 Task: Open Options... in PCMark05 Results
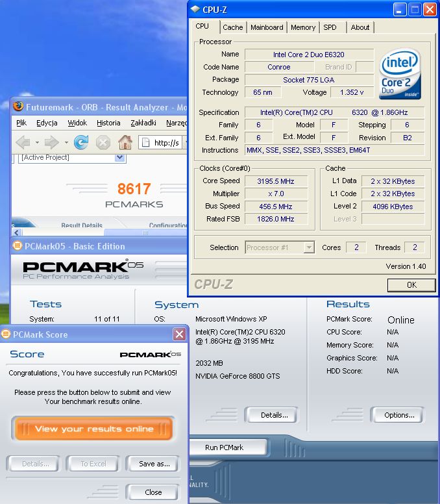(x=399, y=415)
